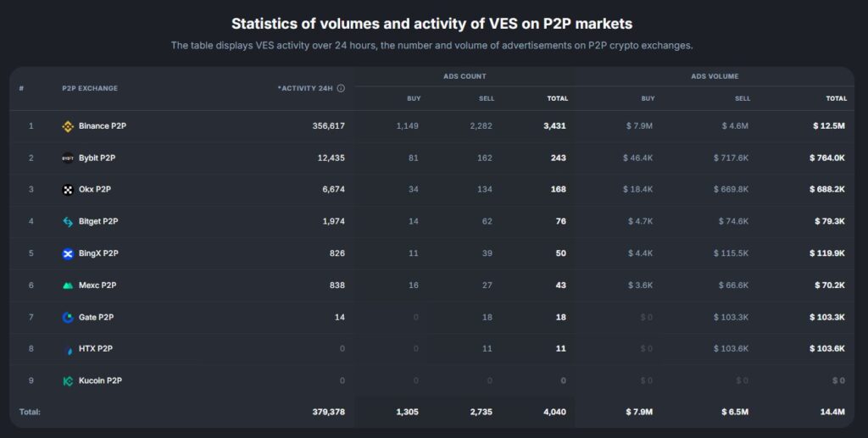Select Binance sell ads count 2,282
Screen dimensions: 868x438
(481, 126)
